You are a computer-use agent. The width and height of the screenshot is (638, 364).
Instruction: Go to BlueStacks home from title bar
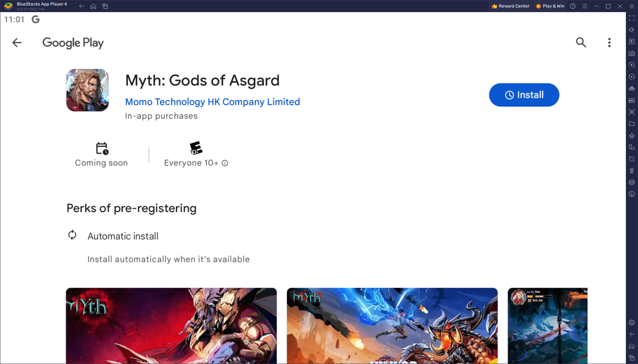93,6
